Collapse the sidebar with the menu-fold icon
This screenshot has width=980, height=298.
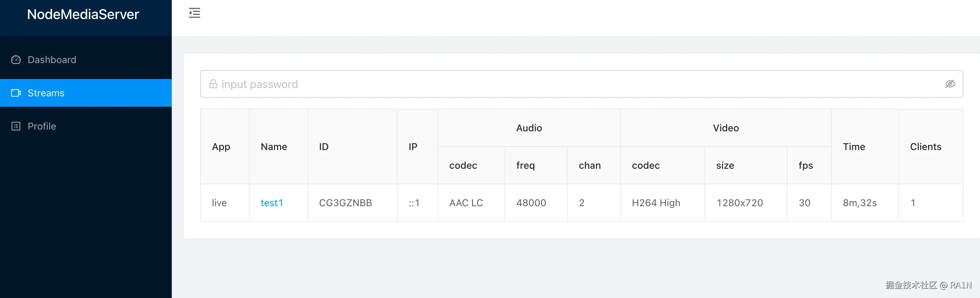coord(194,13)
